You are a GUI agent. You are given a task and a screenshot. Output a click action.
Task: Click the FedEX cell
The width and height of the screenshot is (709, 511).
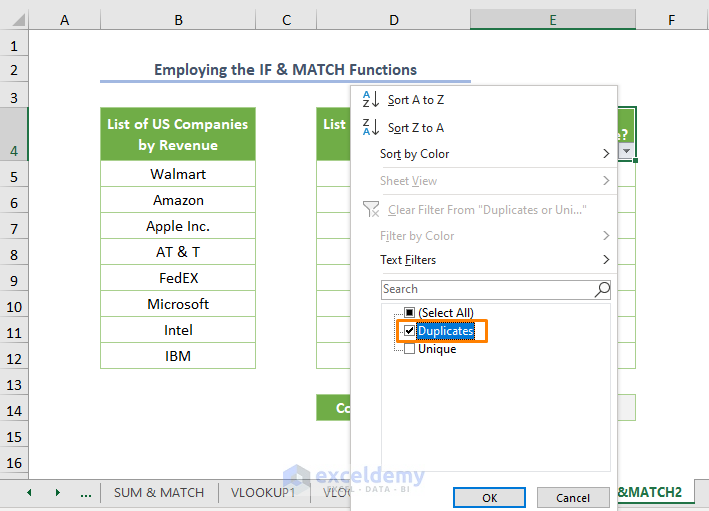[178, 278]
